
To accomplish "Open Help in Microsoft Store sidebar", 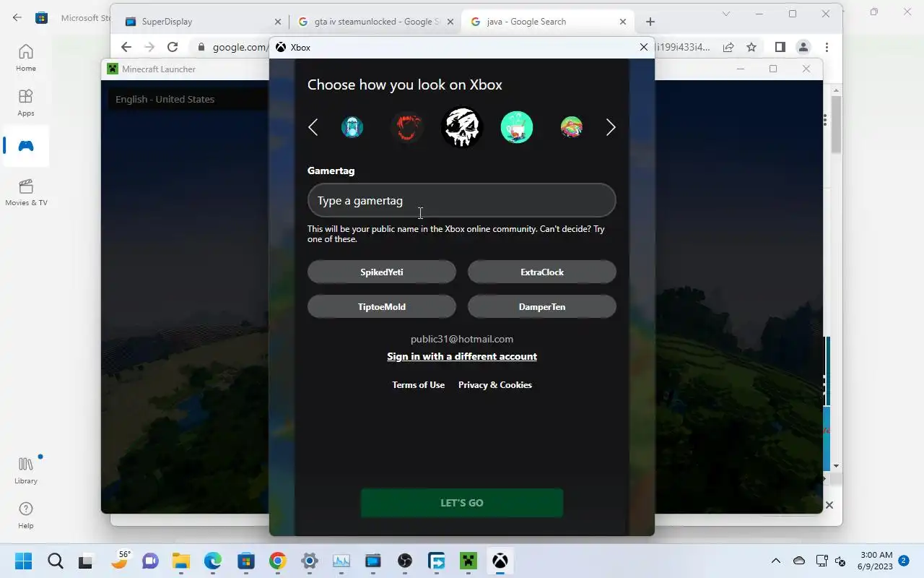I will click(26, 515).
